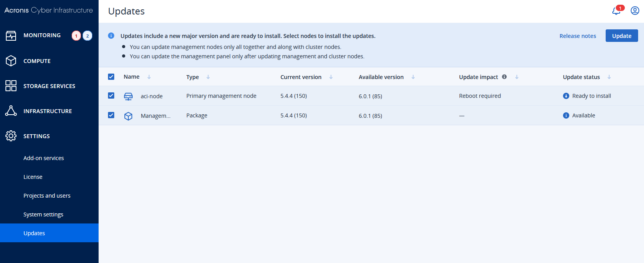Uncheck the aci-node row checkbox

(111, 95)
